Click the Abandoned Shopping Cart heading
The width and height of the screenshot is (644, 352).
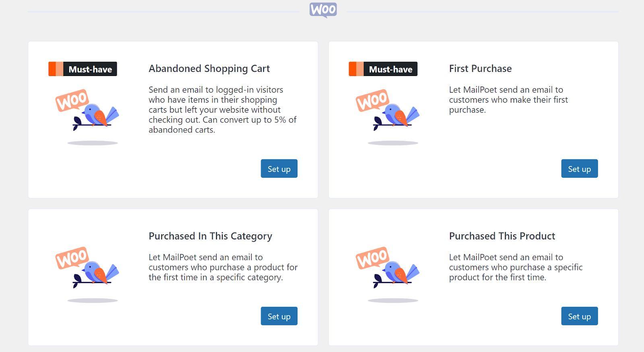coord(209,69)
